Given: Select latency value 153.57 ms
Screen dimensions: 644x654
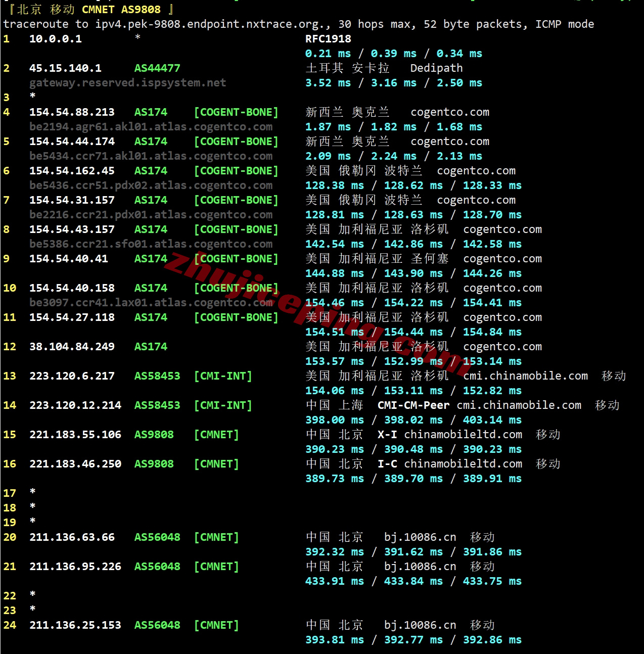Looking at the screenshot, I should pyautogui.click(x=335, y=361).
